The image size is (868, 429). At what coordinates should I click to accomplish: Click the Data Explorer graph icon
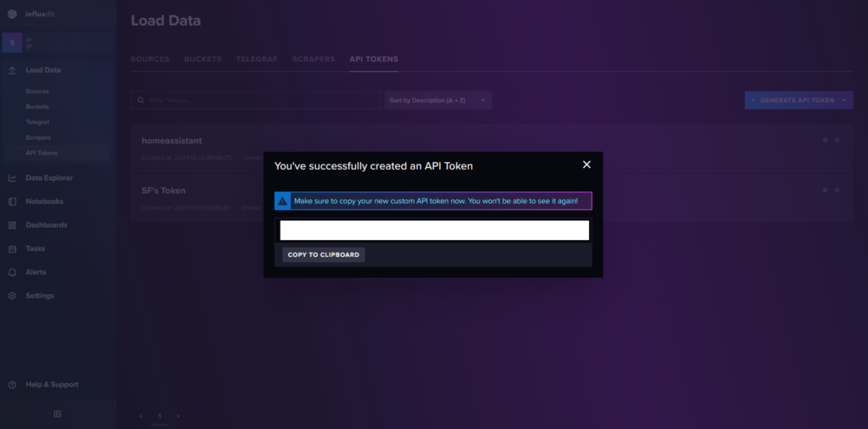coord(12,178)
